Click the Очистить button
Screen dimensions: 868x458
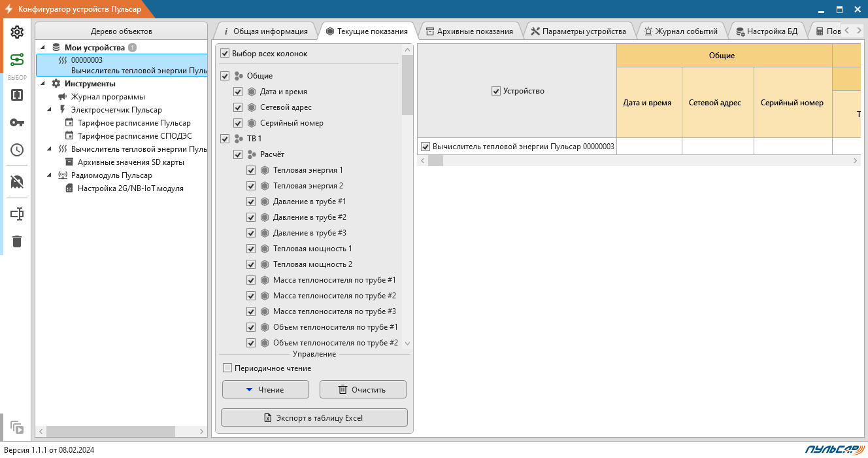click(363, 389)
